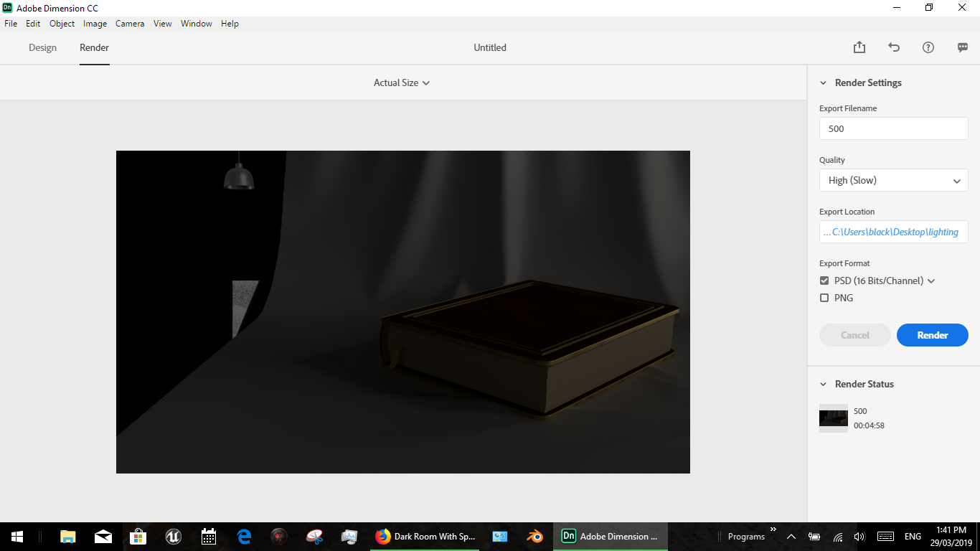This screenshot has width=980, height=551.
Task: Click the volume speaker tray icon
Action: 859,536
